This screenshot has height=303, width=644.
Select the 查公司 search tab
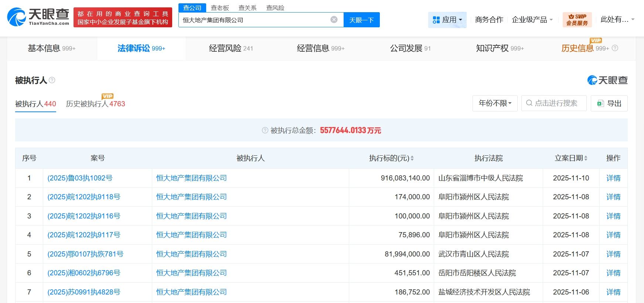tap(192, 8)
